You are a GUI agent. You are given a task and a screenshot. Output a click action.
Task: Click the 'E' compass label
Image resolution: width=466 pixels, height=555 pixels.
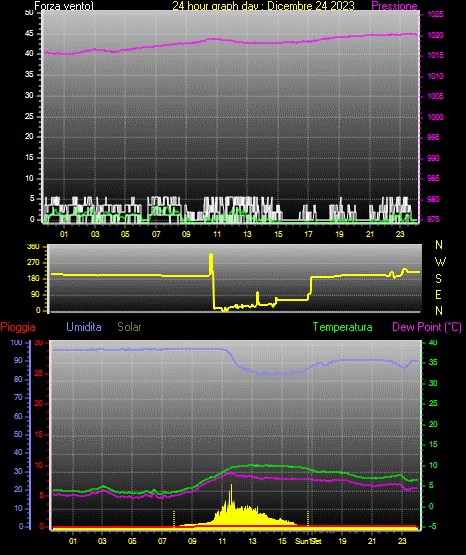click(438, 294)
